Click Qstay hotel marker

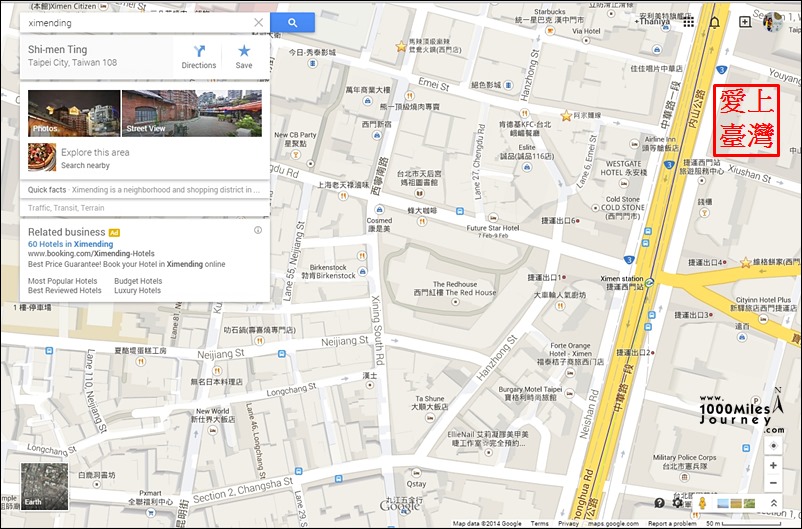click(416, 473)
